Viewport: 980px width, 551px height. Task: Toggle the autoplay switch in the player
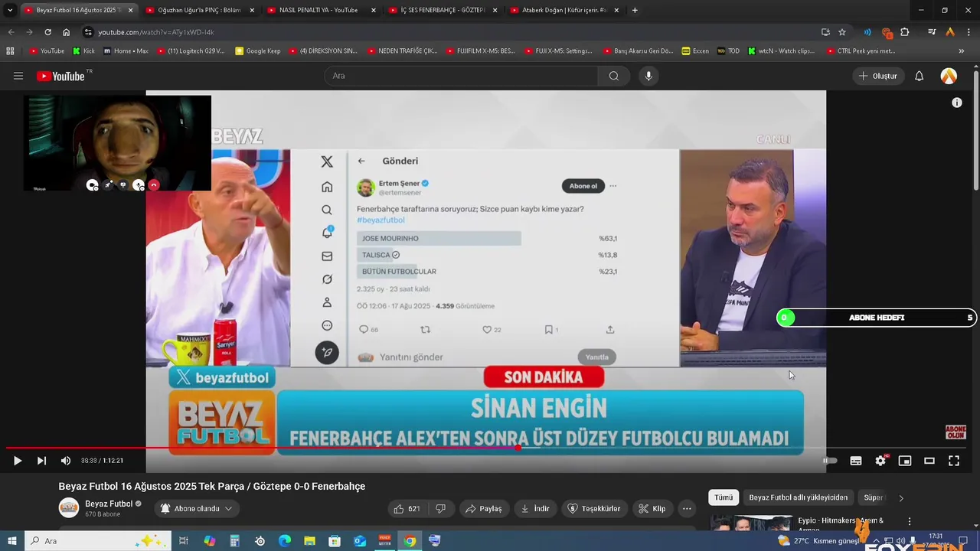(x=830, y=461)
